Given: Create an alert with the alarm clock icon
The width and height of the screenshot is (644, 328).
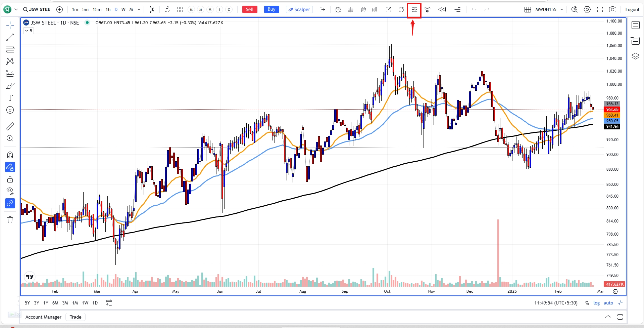Looking at the screenshot, I should point(338,9).
